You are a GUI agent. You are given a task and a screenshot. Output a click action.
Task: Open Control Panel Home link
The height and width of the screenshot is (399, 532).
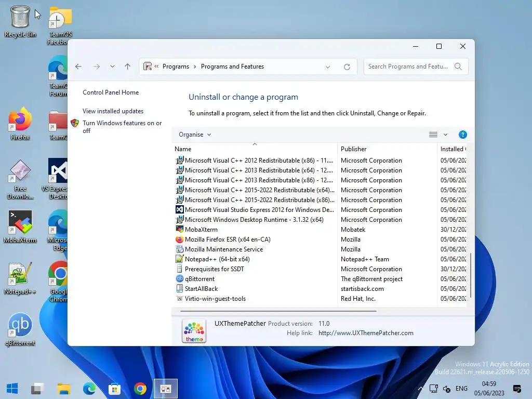[x=111, y=92]
